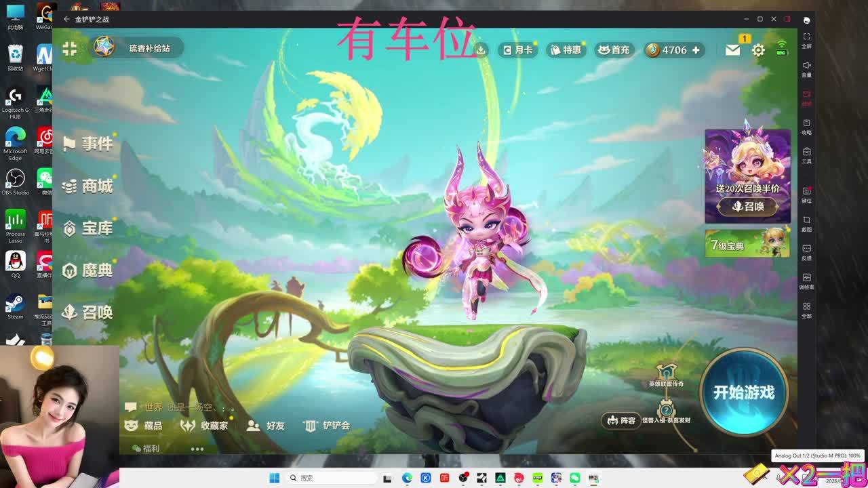
Task: Open the 商城 shop menu
Action: (x=87, y=186)
